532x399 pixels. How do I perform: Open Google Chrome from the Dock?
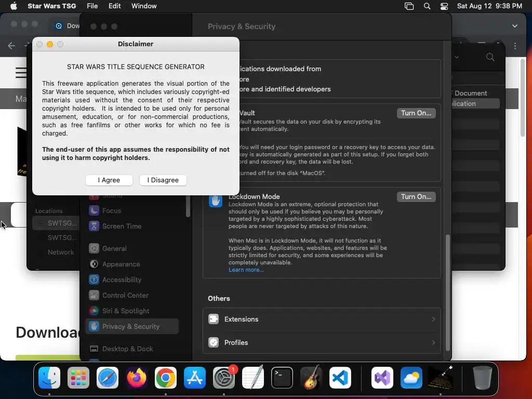pos(166,378)
